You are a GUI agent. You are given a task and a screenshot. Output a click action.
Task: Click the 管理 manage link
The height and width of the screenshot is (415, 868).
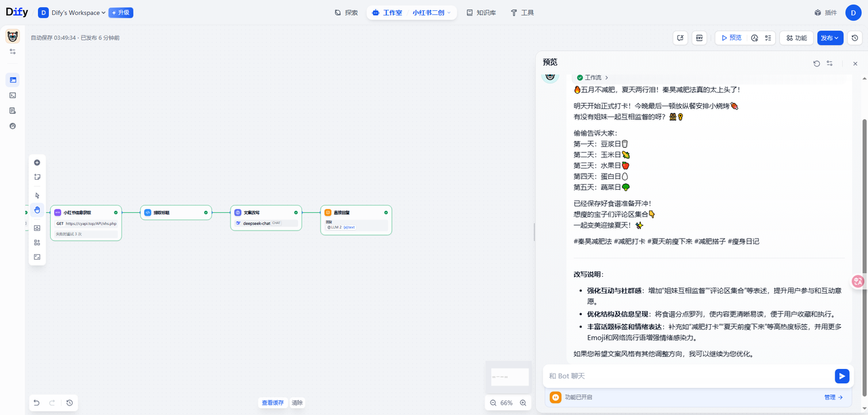click(833, 397)
